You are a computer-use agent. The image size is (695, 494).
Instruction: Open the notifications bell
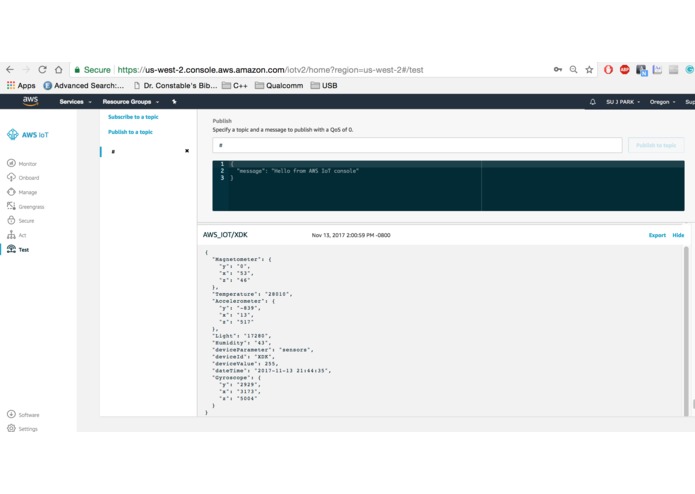593,101
